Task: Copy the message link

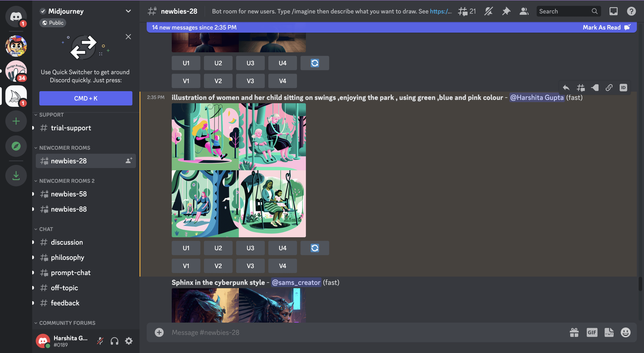Action: pyautogui.click(x=609, y=88)
